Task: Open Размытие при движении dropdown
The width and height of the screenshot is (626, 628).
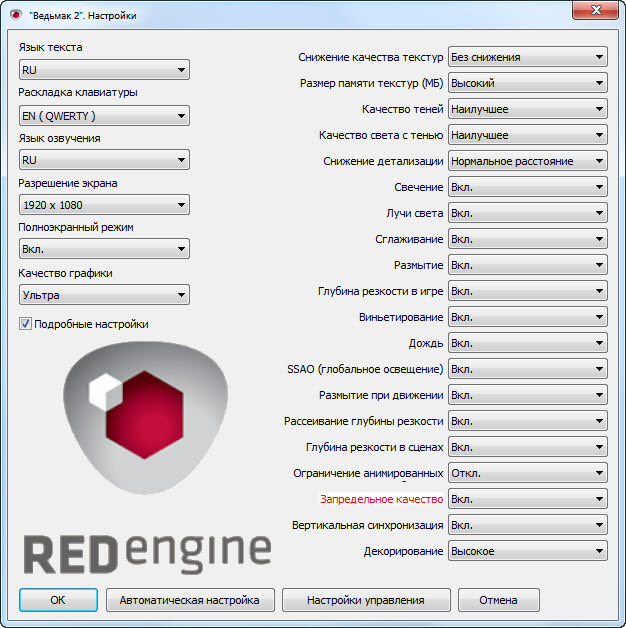Action: [x=527, y=395]
